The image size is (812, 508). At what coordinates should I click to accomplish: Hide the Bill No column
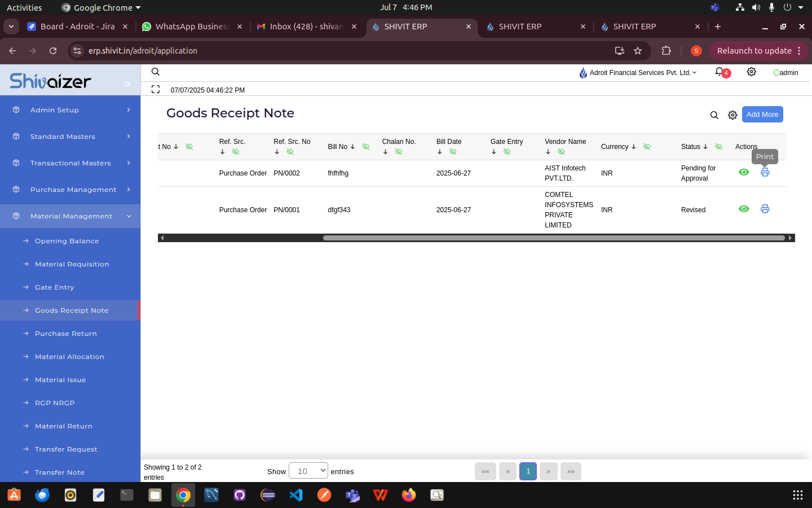[365, 147]
